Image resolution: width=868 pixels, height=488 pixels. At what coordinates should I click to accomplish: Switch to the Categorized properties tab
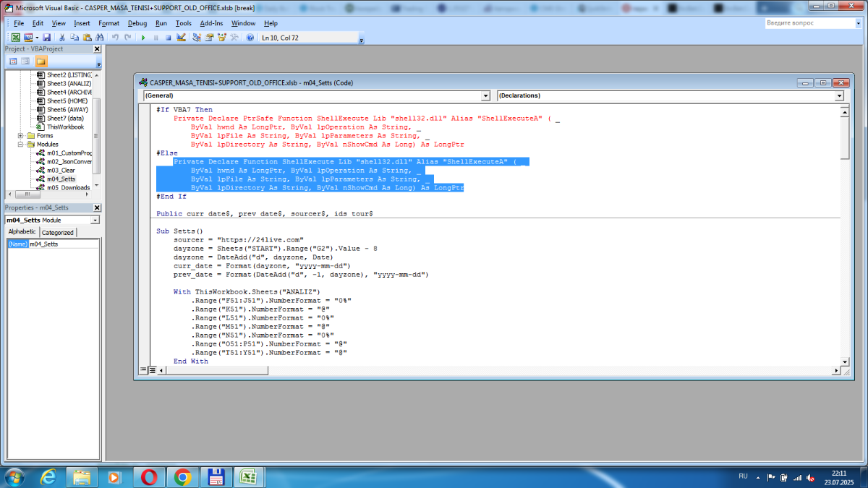57,232
